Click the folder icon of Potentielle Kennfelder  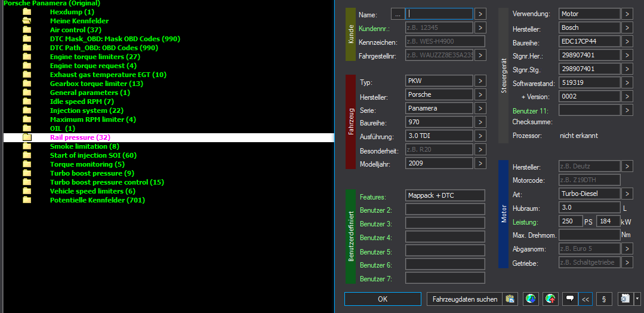point(27,200)
